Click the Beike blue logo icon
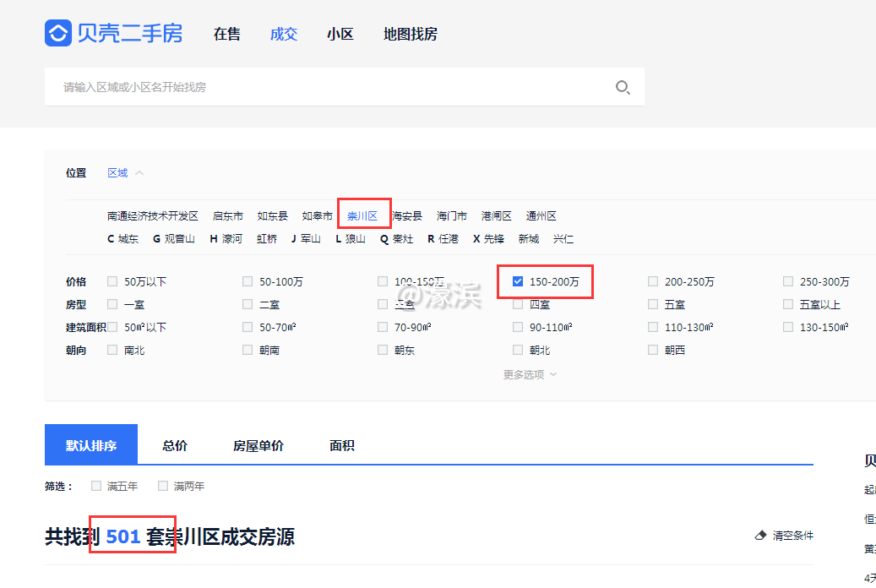876x588 pixels. click(57, 33)
